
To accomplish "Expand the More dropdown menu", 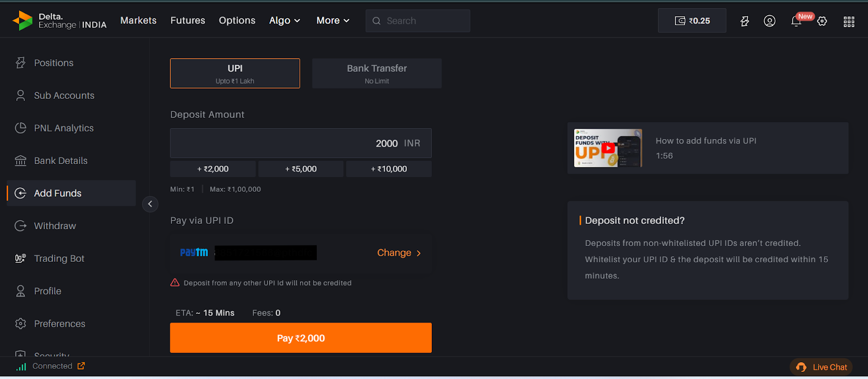I will [x=333, y=21].
